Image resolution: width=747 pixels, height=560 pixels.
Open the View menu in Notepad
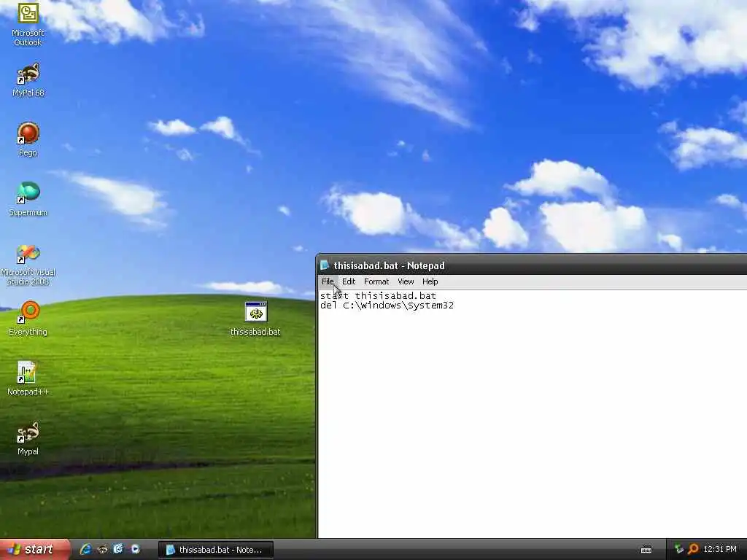tap(406, 281)
